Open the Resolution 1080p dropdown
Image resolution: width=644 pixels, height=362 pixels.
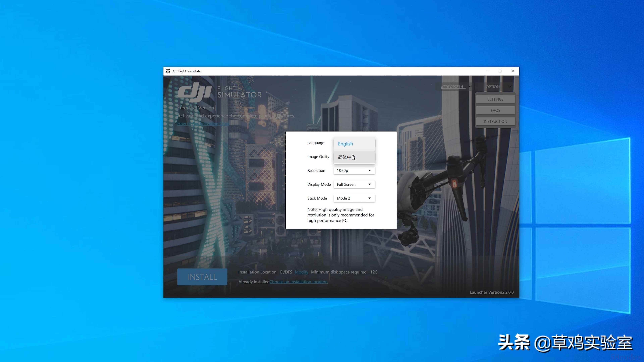coord(354,170)
